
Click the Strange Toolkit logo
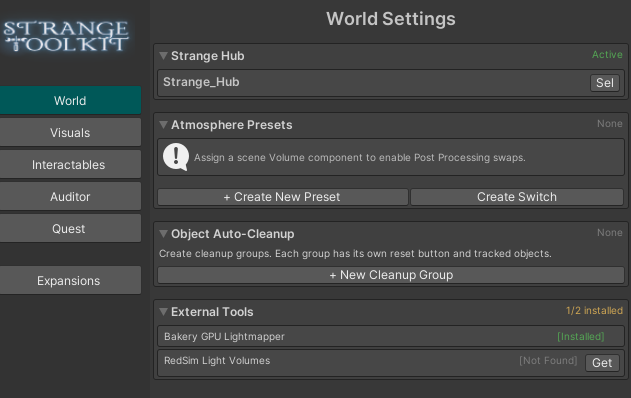coord(66,36)
